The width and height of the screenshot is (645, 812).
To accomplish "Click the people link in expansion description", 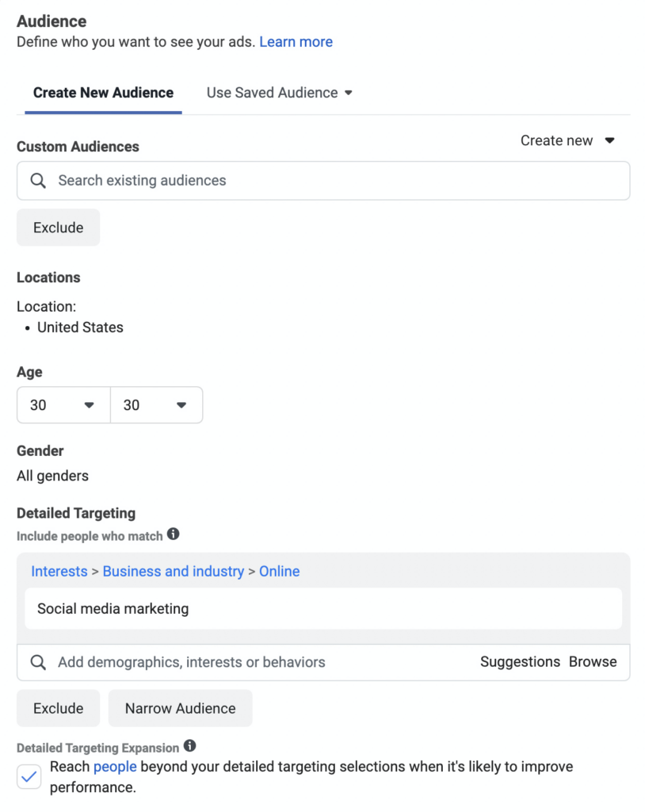I will (x=115, y=766).
